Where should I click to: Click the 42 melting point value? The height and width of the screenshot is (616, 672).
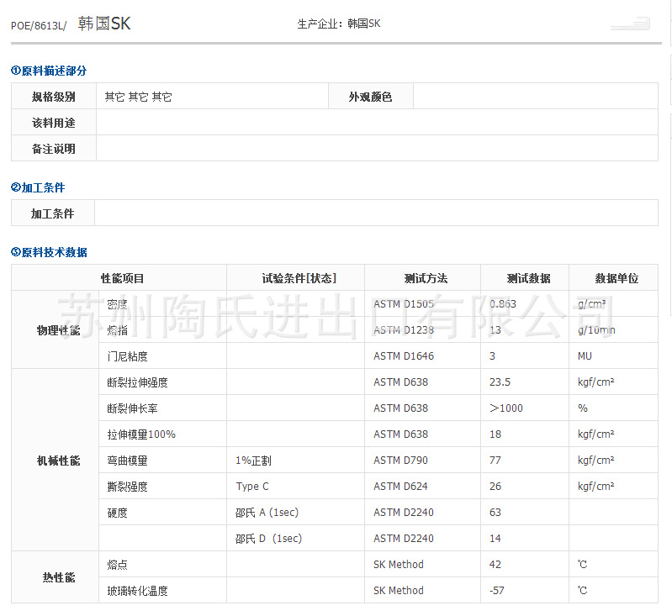pos(495,564)
